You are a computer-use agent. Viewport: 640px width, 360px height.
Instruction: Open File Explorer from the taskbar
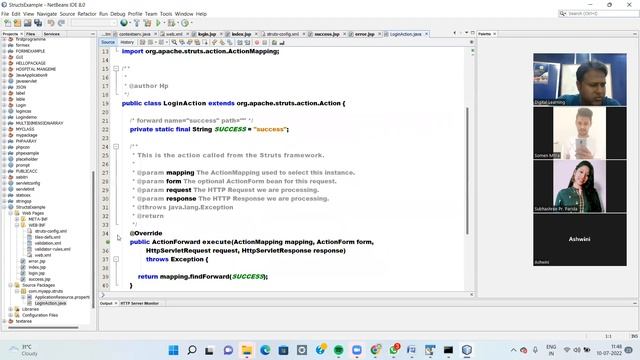pyautogui.click(x=247, y=350)
